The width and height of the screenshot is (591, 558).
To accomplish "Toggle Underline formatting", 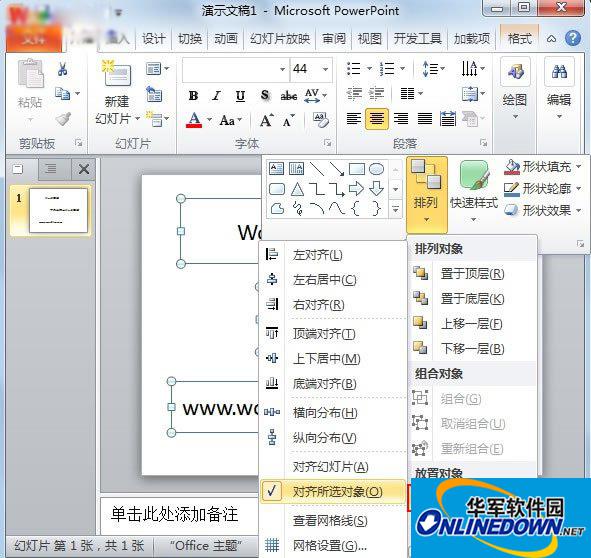I will tap(240, 96).
